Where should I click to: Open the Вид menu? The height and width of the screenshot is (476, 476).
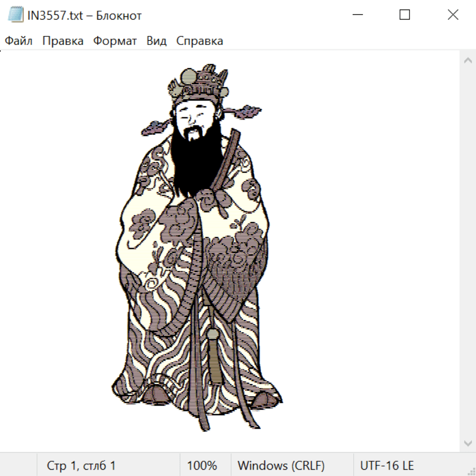[x=156, y=41]
